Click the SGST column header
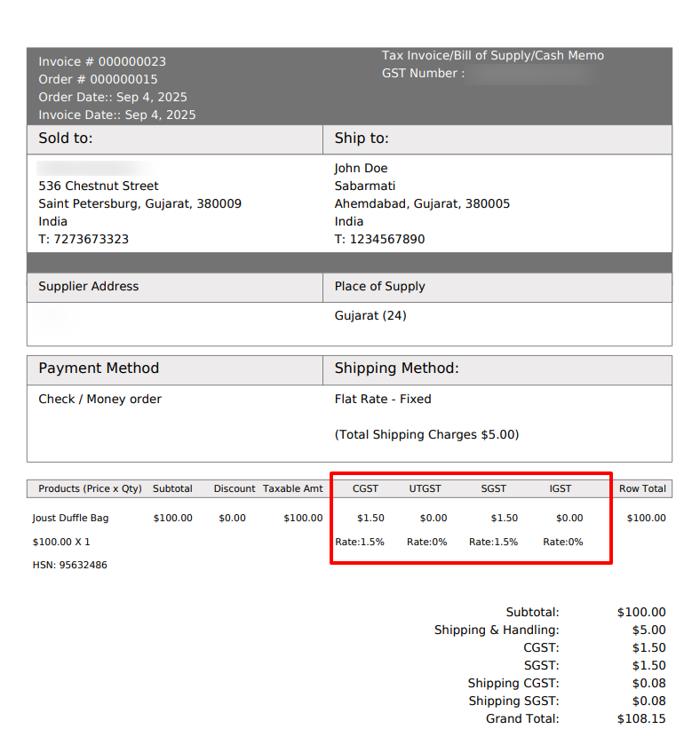Viewport: 700px width, 745px height. 494,489
